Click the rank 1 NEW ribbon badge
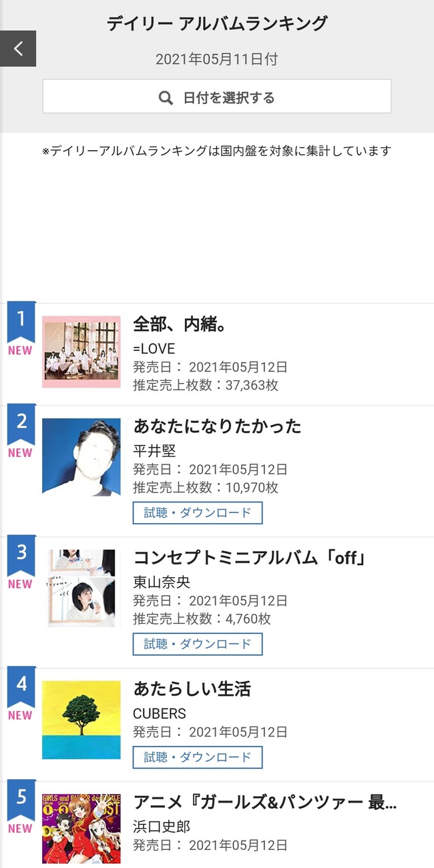This screenshot has height=868, width=434. click(19, 330)
